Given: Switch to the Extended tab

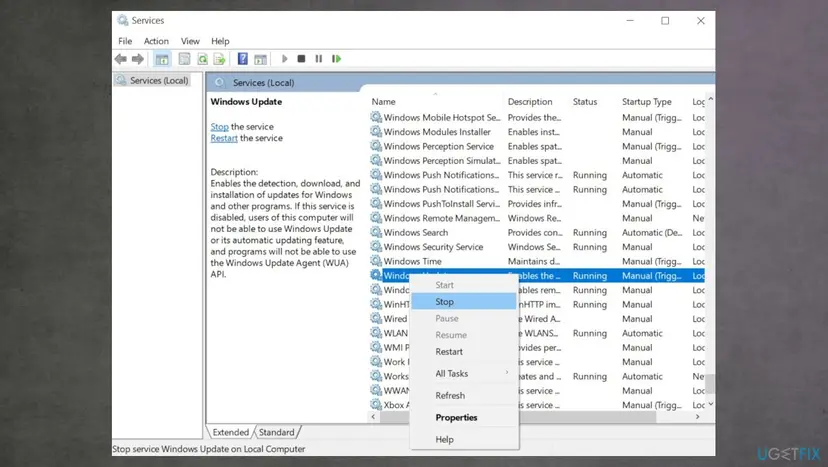Looking at the screenshot, I should click(x=231, y=432).
